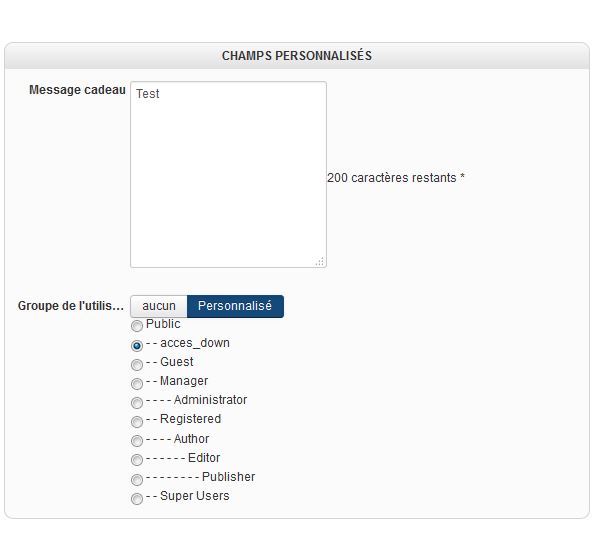Click the Personnalisé toggle button
Image resolution: width=608 pixels, height=541 pixels.
click(235, 306)
